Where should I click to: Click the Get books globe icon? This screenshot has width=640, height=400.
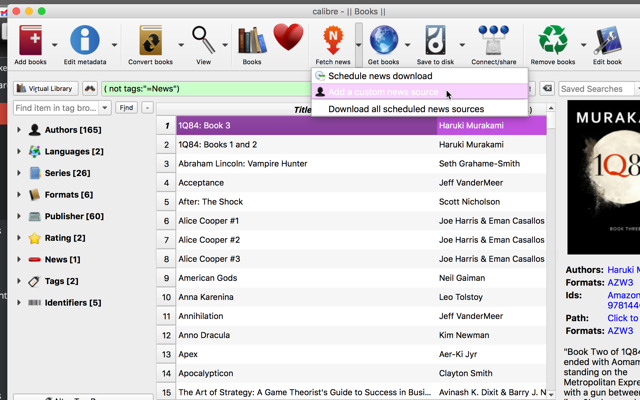(383, 41)
